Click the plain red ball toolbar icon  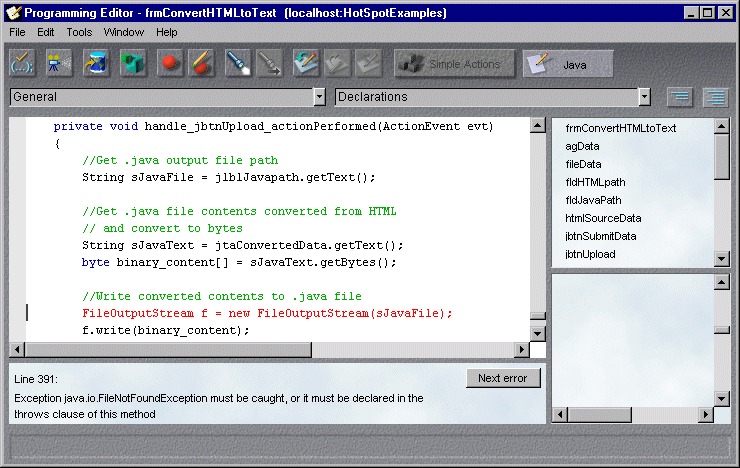pos(170,63)
